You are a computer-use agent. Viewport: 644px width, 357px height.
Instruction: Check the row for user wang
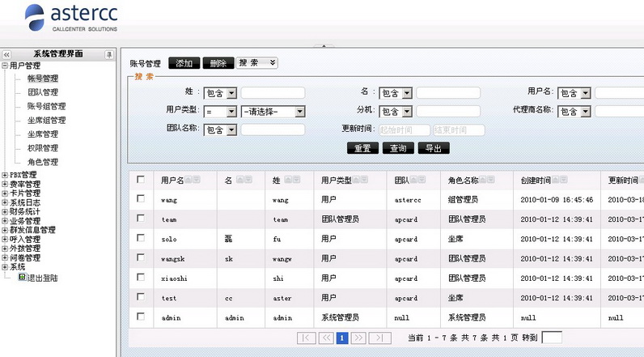point(141,199)
